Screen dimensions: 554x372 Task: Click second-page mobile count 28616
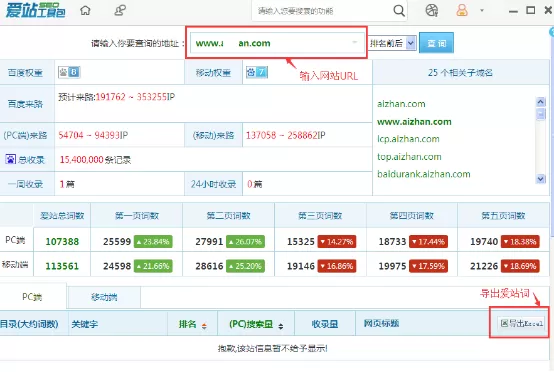[209, 266]
